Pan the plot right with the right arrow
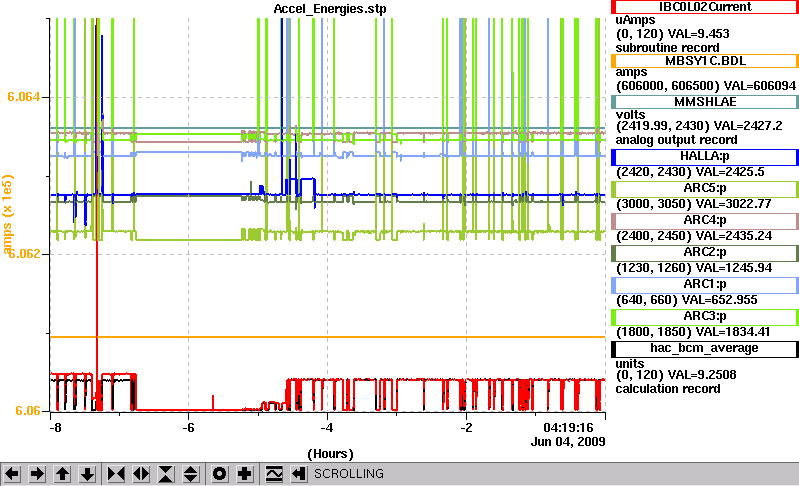 (x=37, y=474)
